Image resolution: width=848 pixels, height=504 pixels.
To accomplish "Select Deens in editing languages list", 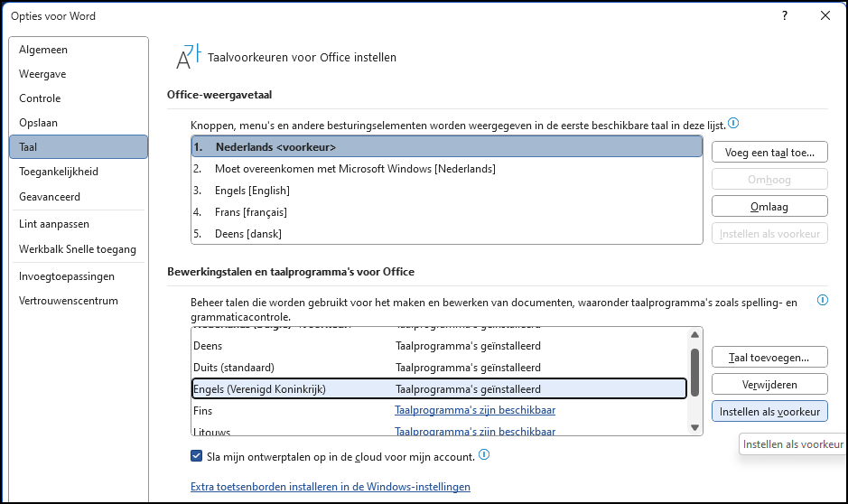I will [x=439, y=346].
